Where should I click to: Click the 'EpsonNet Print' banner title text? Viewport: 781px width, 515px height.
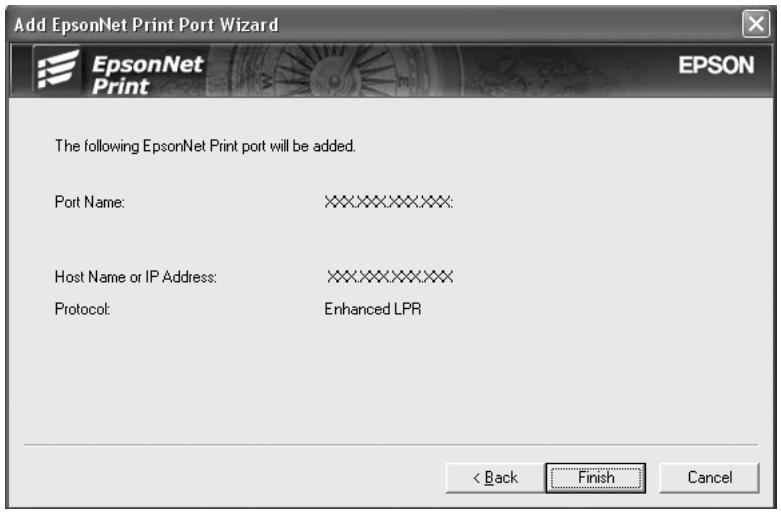[147, 75]
